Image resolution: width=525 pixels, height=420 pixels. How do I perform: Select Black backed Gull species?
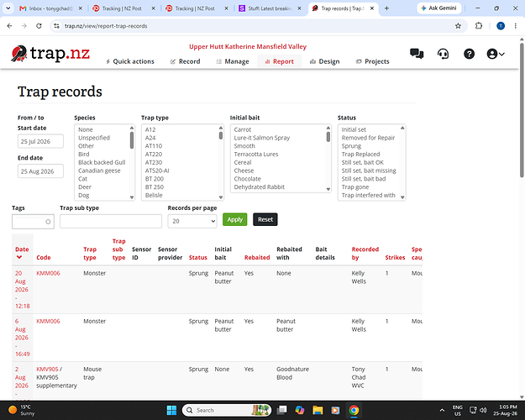click(x=102, y=162)
